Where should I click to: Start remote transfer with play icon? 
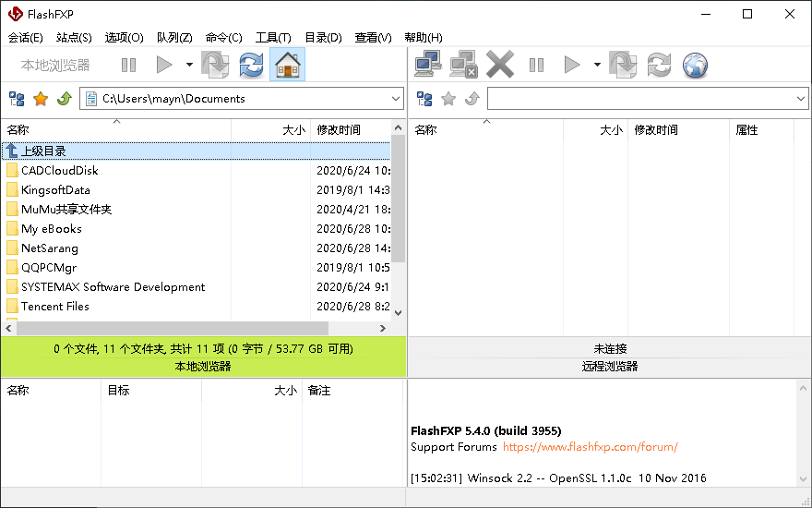coord(572,65)
